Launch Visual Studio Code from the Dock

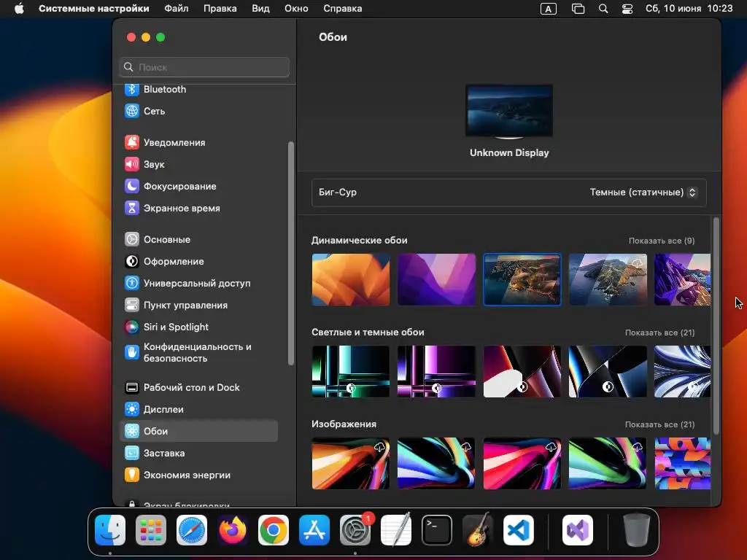tap(519, 530)
